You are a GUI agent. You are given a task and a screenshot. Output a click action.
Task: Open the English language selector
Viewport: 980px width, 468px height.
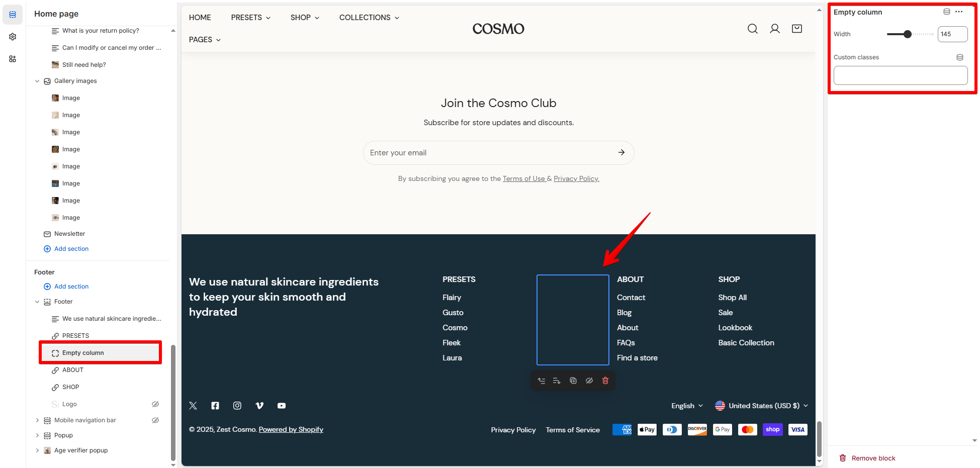tap(687, 406)
